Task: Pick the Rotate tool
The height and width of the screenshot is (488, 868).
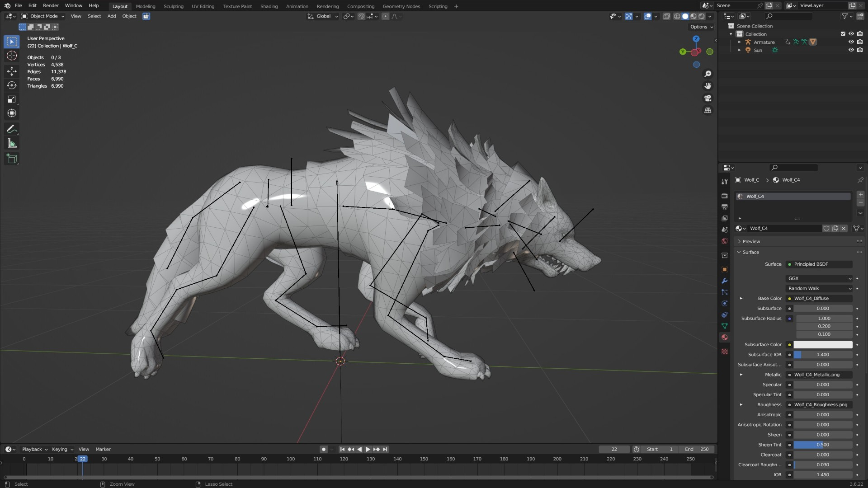Action: click(12, 85)
